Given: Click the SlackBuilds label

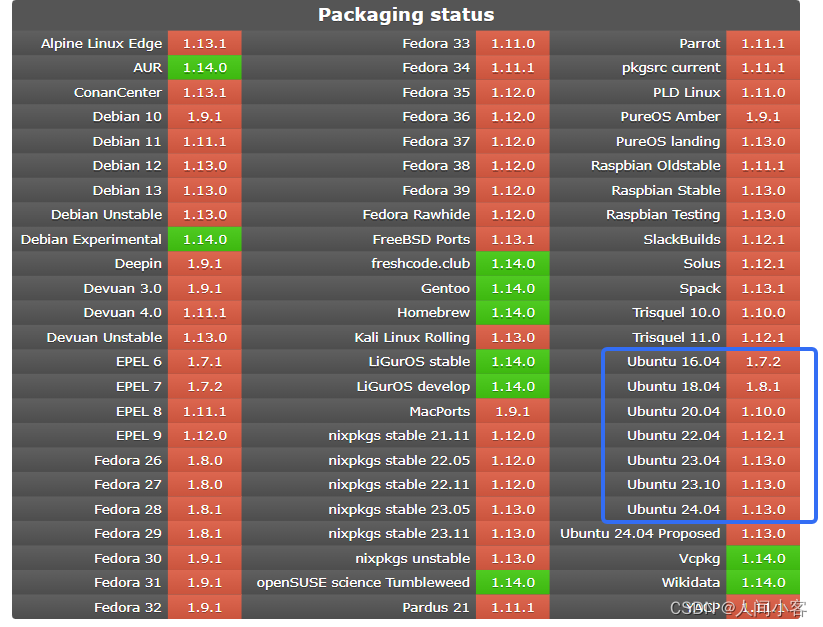Looking at the screenshot, I should [x=682, y=239].
